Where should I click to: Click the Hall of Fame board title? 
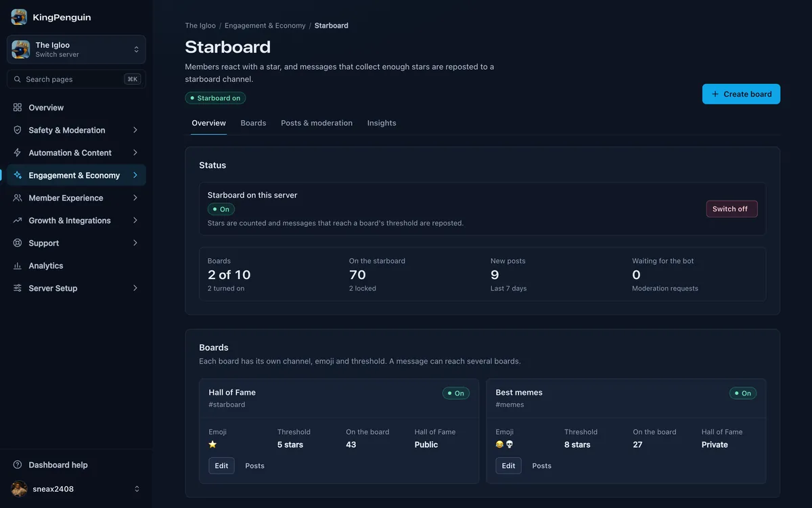pyautogui.click(x=232, y=392)
